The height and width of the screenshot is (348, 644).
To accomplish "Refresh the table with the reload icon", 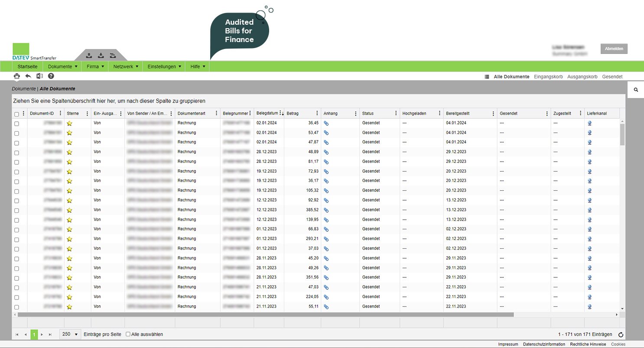I will pyautogui.click(x=621, y=335).
